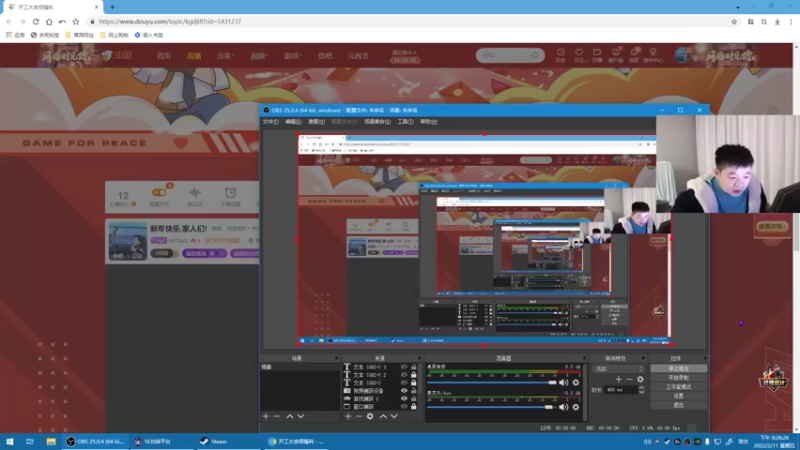Remove source with minus icon in Sources panel
This screenshot has height=450, width=800.
359,416
